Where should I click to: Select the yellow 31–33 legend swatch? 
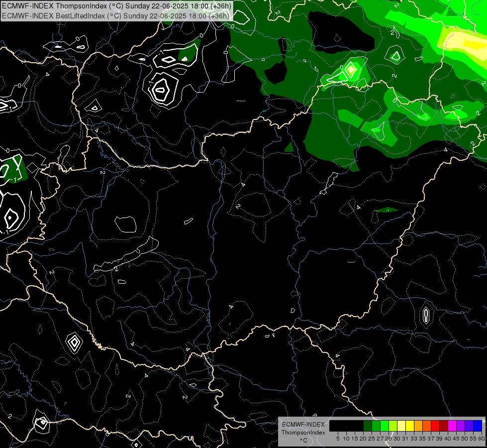tap(410, 426)
